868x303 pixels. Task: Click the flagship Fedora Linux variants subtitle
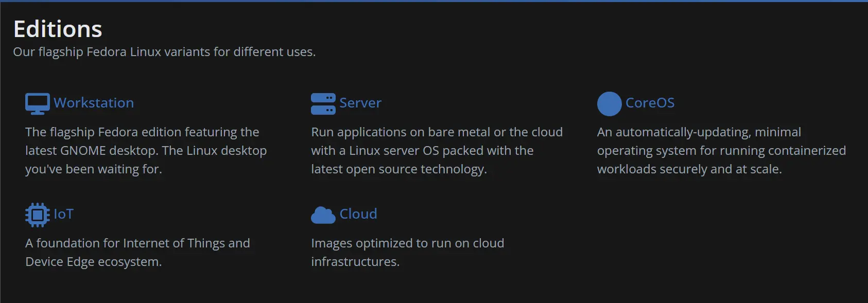click(x=164, y=52)
